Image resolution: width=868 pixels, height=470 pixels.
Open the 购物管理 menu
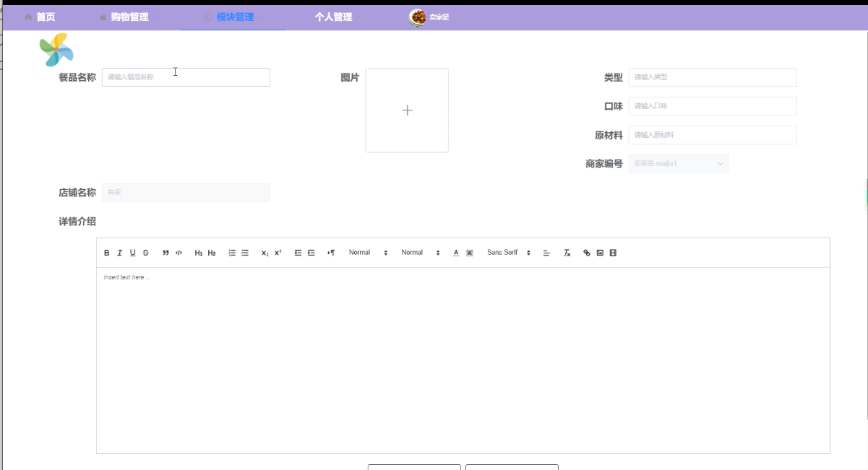(x=129, y=17)
